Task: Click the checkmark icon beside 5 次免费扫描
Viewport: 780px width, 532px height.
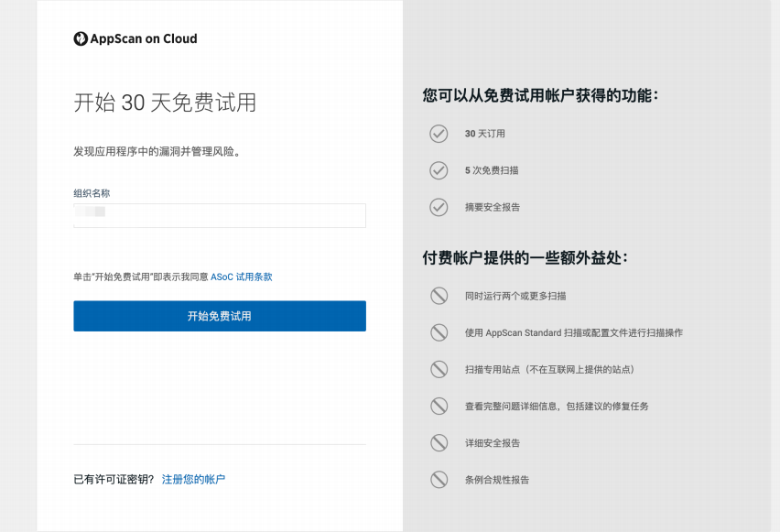Action: (439, 170)
